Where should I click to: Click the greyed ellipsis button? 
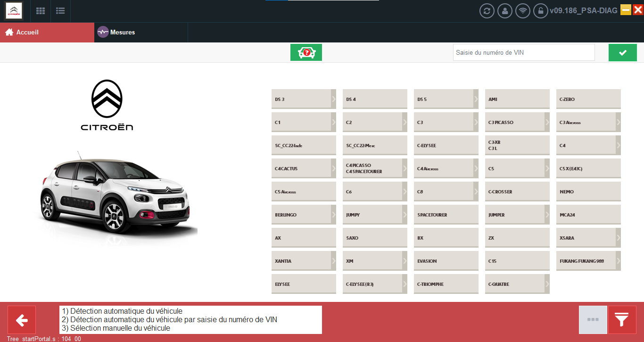(593, 320)
